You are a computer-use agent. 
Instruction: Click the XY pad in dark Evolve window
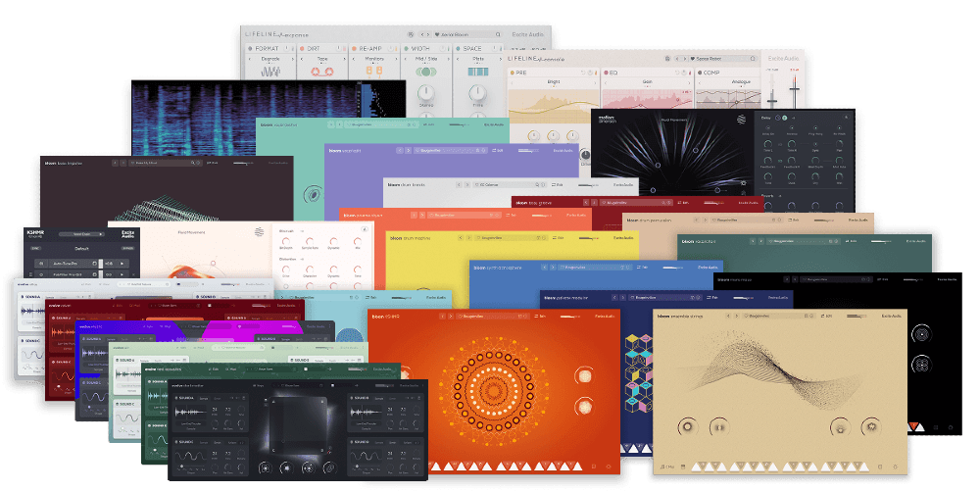[296, 426]
